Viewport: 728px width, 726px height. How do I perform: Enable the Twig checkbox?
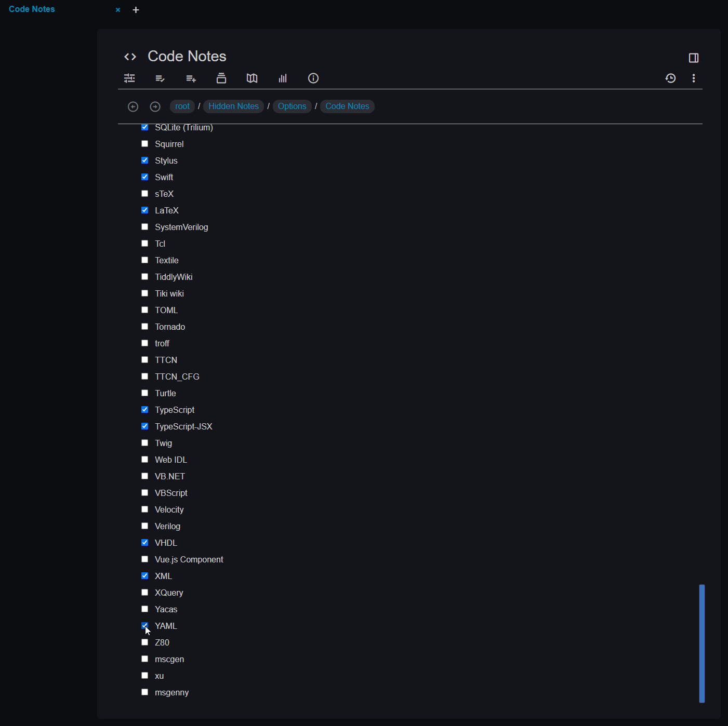click(x=145, y=443)
